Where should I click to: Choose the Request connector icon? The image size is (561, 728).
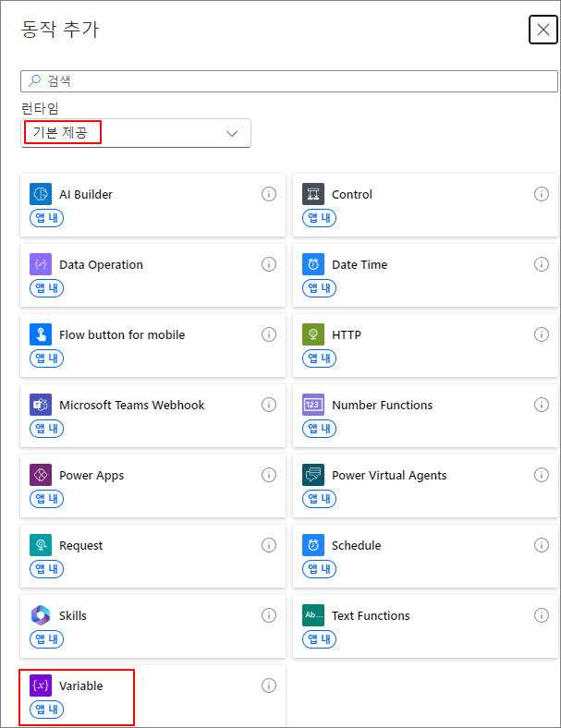41,545
